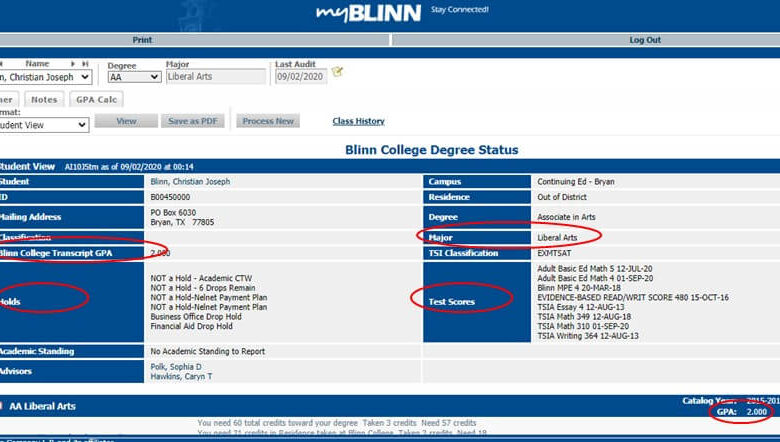Click the Test Scores row label
The height and width of the screenshot is (442, 780).
click(x=452, y=302)
